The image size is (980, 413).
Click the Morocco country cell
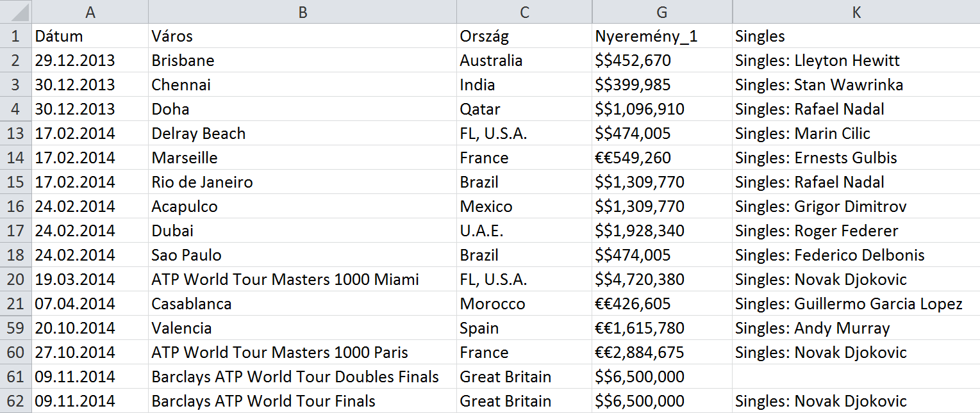point(524,304)
